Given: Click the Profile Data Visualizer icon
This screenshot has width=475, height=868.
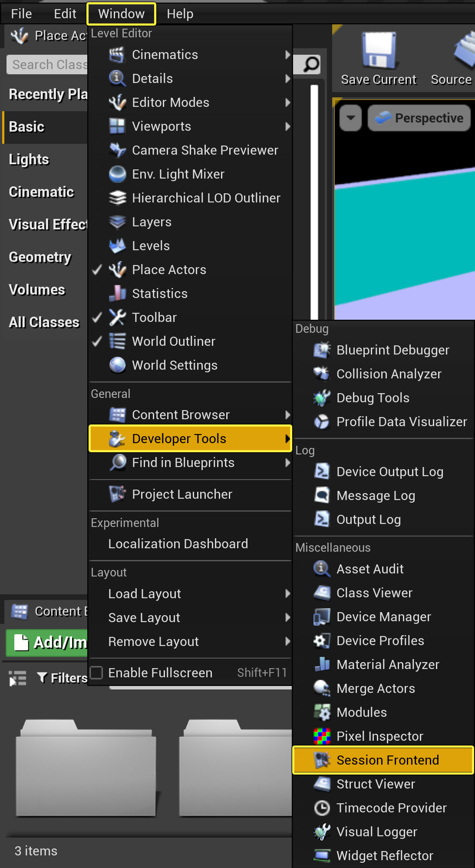Looking at the screenshot, I should click(x=322, y=422).
